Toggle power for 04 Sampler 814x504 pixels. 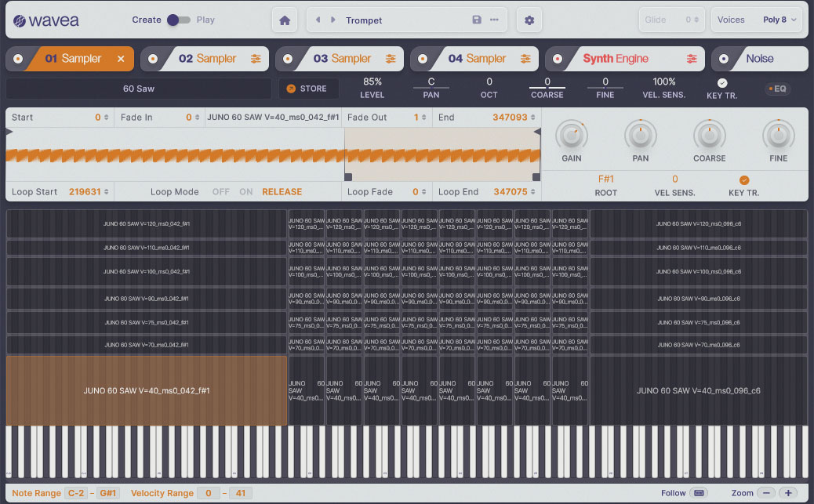423,59
